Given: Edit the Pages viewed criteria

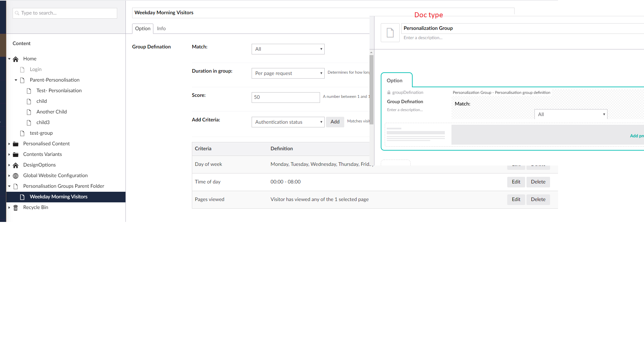Looking at the screenshot, I should click(x=516, y=199).
